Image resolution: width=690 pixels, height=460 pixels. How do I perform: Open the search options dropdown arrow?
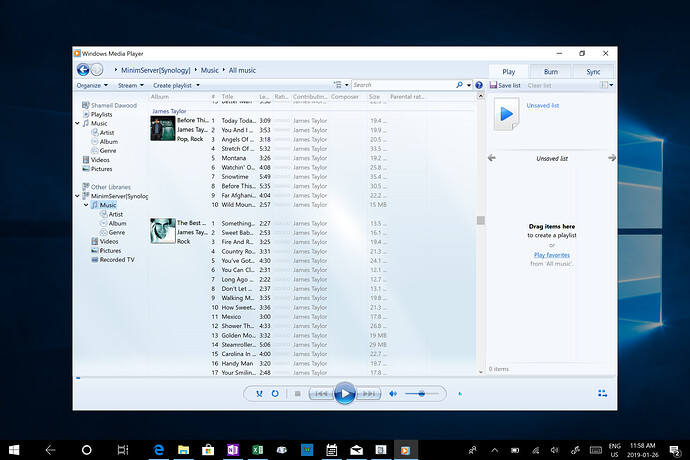pyautogui.click(x=469, y=85)
